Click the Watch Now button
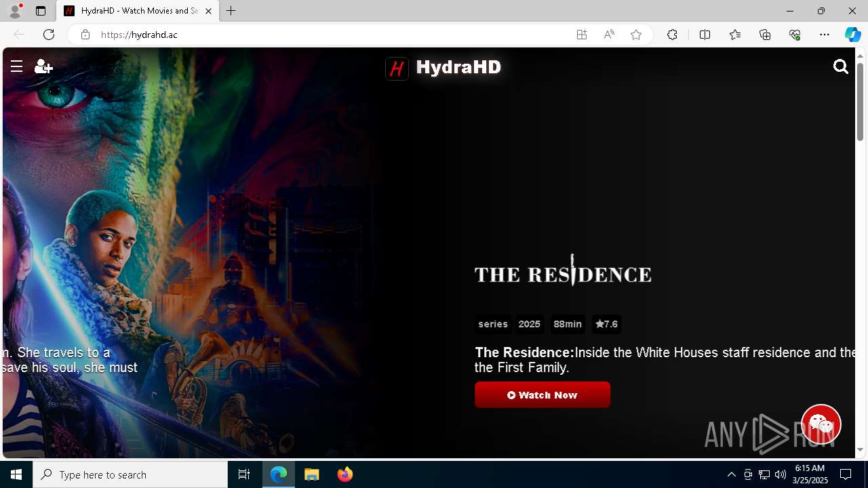The height and width of the screenshot is (488, 868). pyautogui.click(x=542, y=394)
